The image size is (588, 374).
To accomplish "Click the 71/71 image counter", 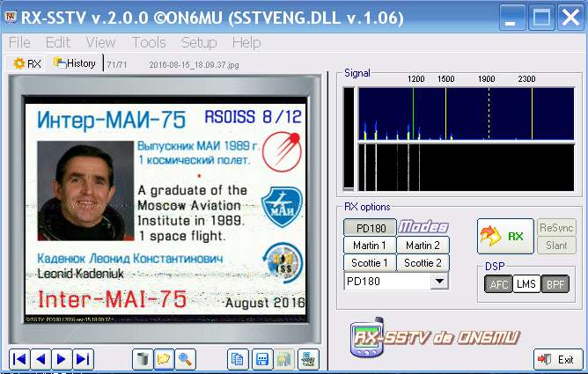I will click(116, 65).
